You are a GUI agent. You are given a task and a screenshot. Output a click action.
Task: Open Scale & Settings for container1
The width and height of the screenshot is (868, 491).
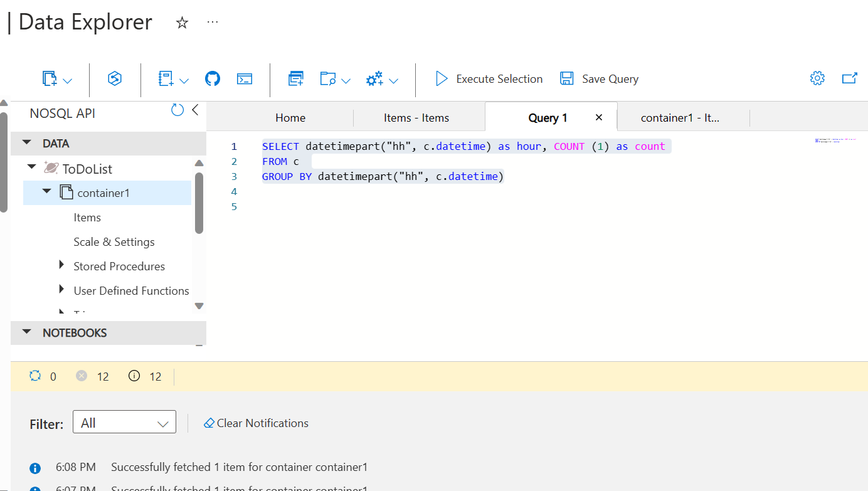click(114, 241)
